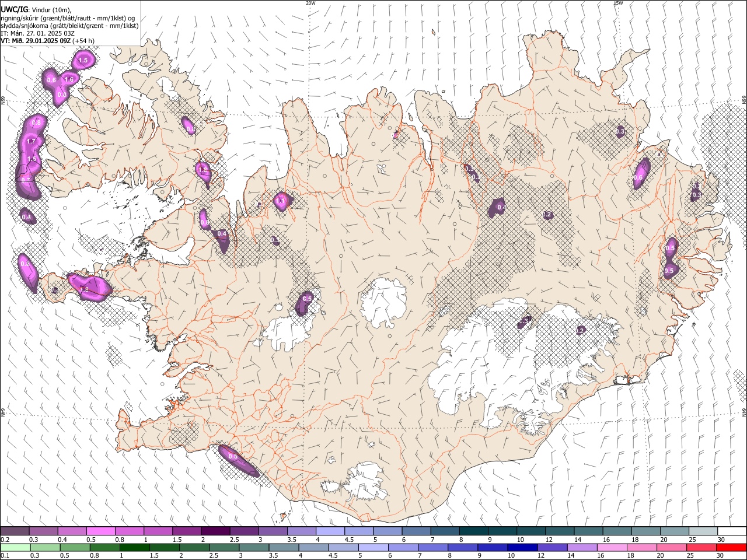
Task: Pick the deep navy blue legend swatch
Action: (x=522, y=548)
